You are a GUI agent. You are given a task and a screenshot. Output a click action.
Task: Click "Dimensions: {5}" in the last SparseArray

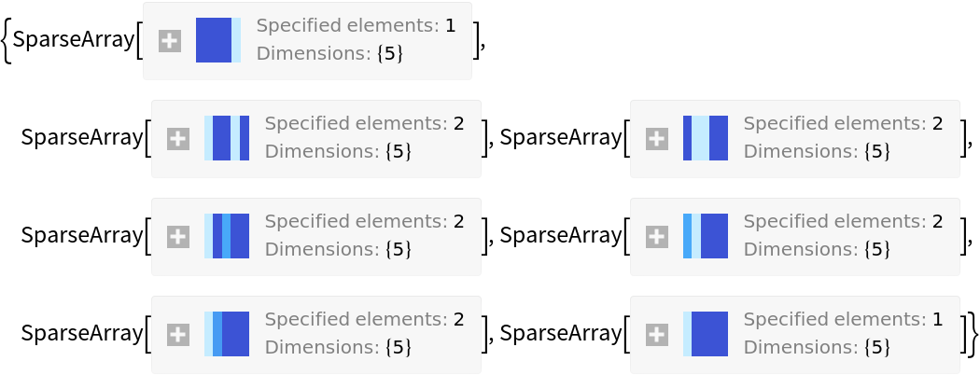(x=817, y=347)
